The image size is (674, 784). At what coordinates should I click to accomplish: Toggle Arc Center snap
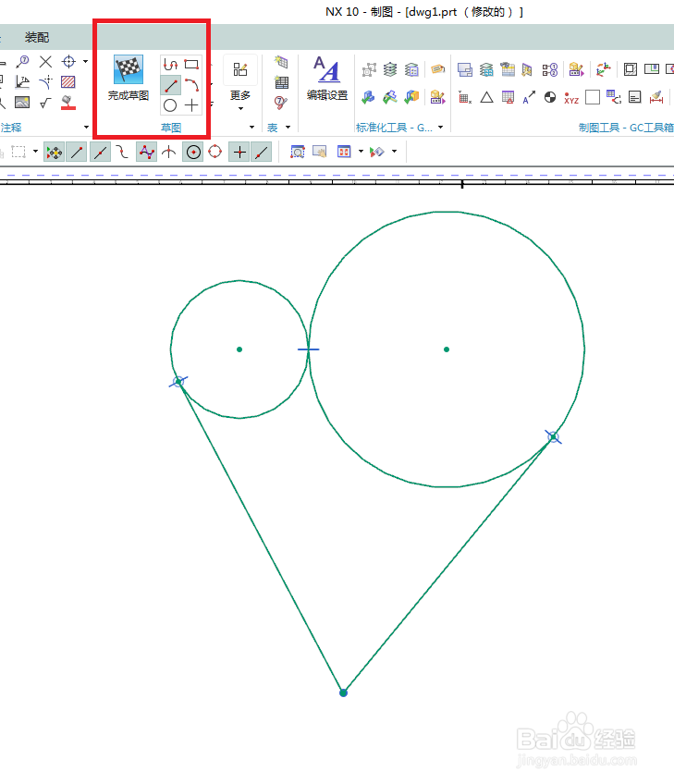tap(193, 152)
